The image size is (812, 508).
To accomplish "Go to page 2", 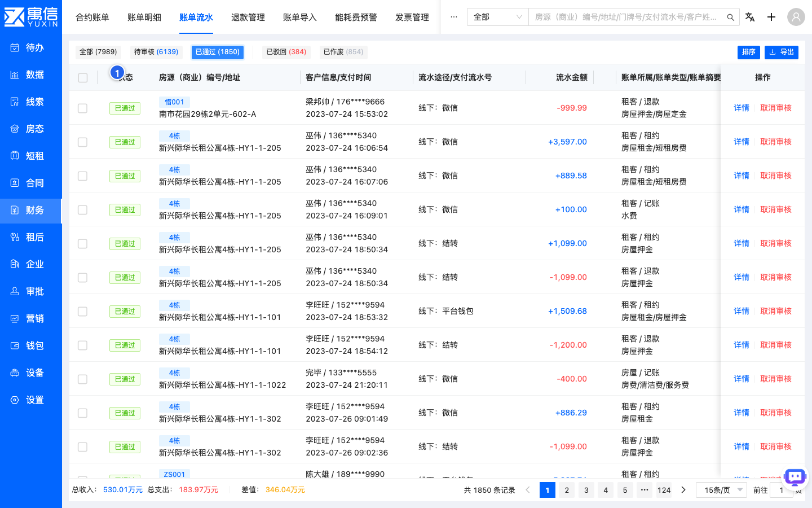I will click(x=567, y=490).
